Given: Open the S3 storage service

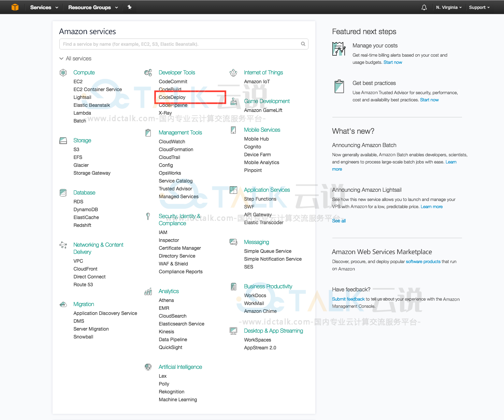Looking at the screenshot, I should pyautogui.click(x=76, y=149).
